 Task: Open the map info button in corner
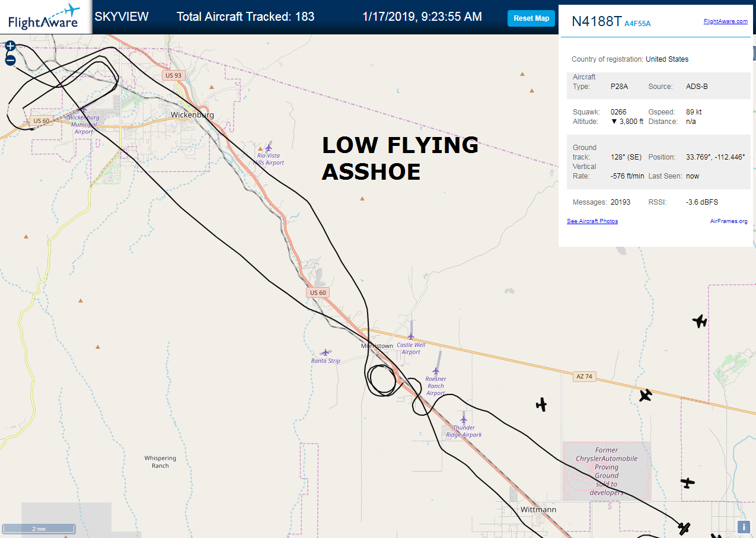coord(744,527)
